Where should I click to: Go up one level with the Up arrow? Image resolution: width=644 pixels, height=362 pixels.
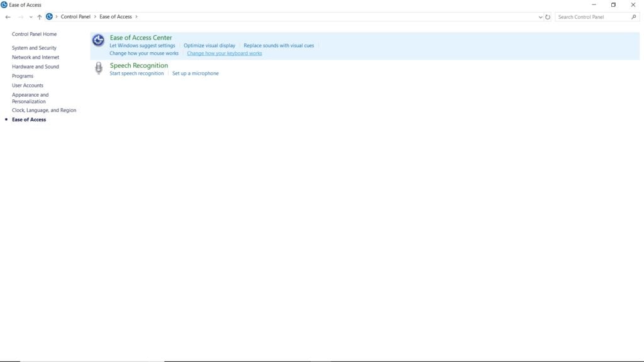[40, 17]
